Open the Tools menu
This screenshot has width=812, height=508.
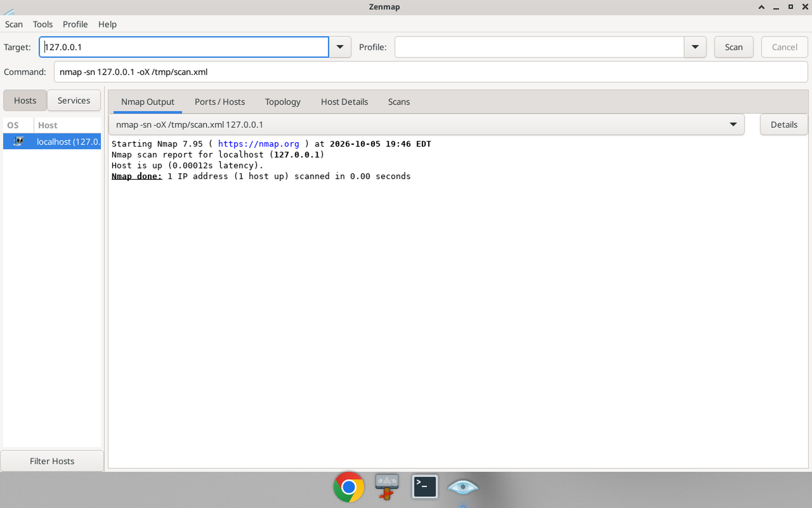coord(43,24)
